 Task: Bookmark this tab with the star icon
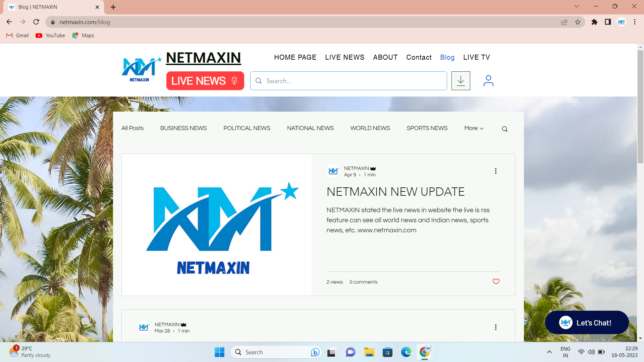click(x=578, y=22)
